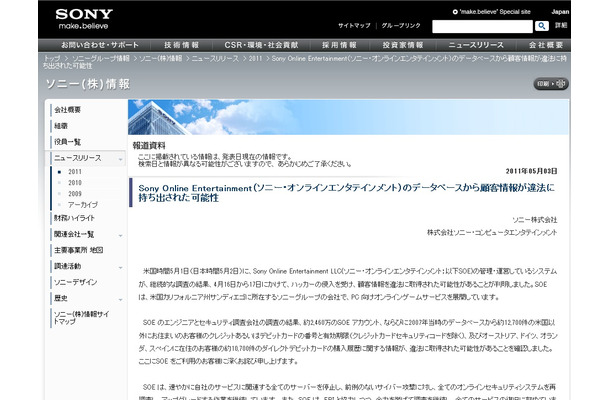Screen dimensions: 610x400
Task: Select 2009 in sidebar news list
Action: pyautogui.click(x=75, y=193)
